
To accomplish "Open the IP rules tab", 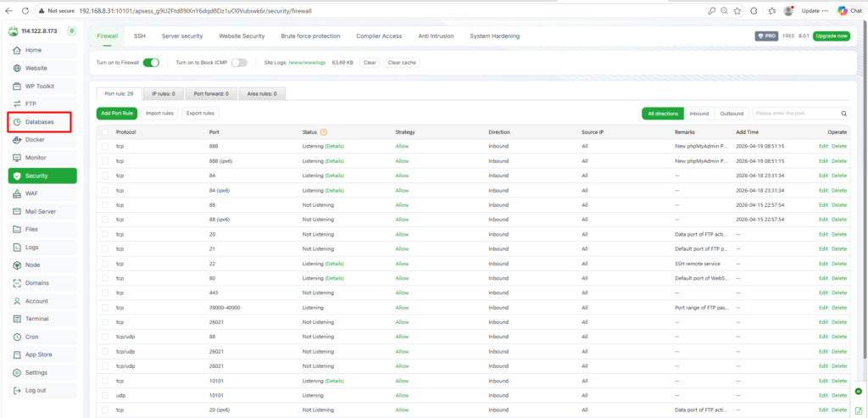I will pyautogui.click(x=164, y=93).
